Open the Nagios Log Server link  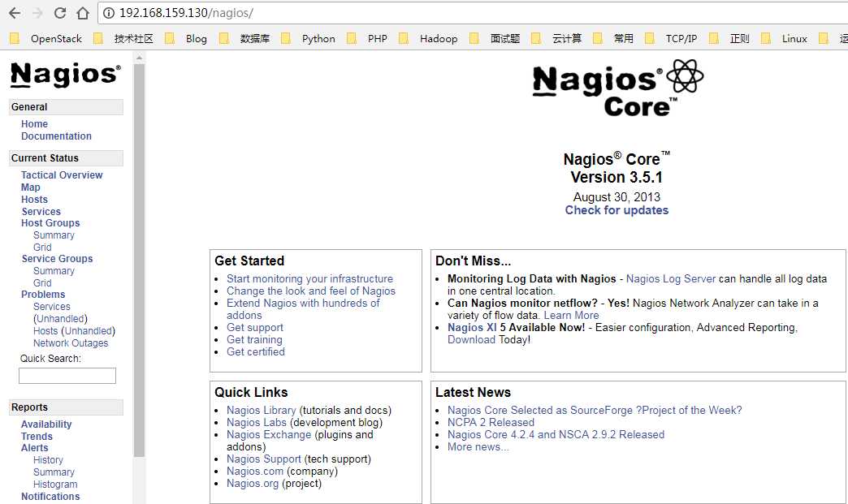(x=671, y=278)
